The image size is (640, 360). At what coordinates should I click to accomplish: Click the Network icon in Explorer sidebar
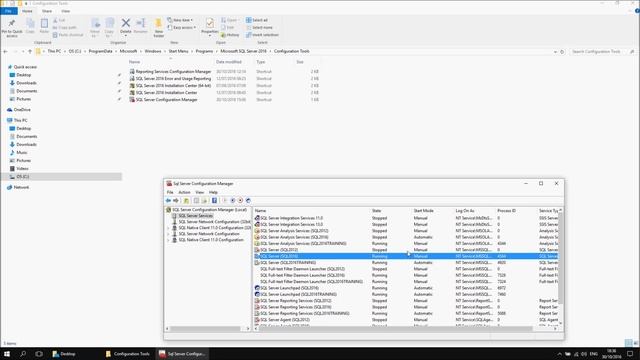pos(10,187)
